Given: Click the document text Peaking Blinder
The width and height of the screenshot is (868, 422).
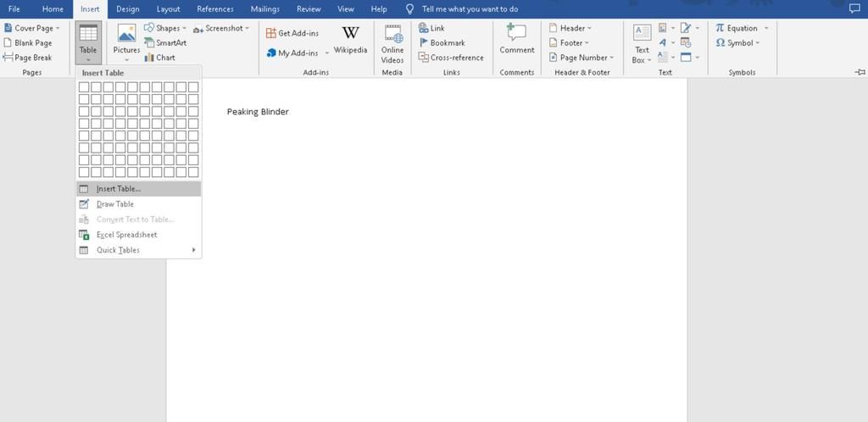Looking at the screenshot, I should pyautogui.click(x=258, y=112).
